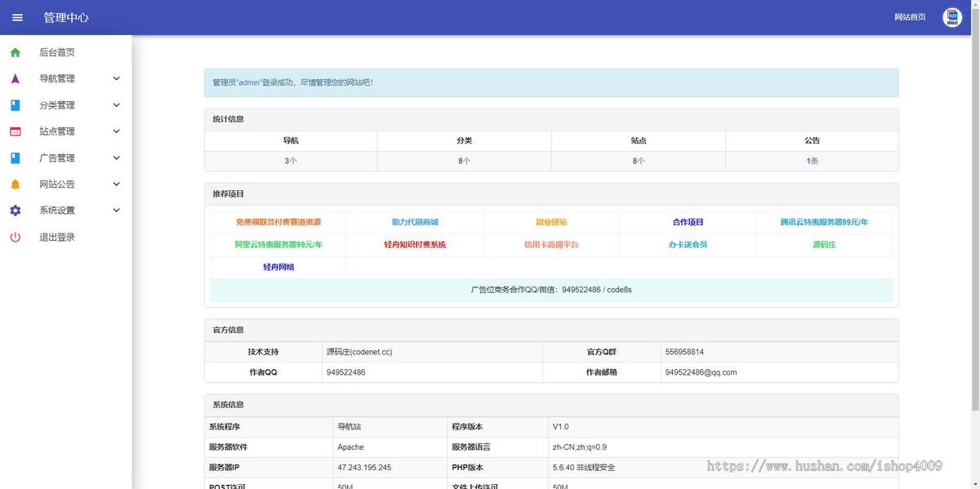
Task: Click the 官方信息 panel header
Action: click(x=551, y=330)
